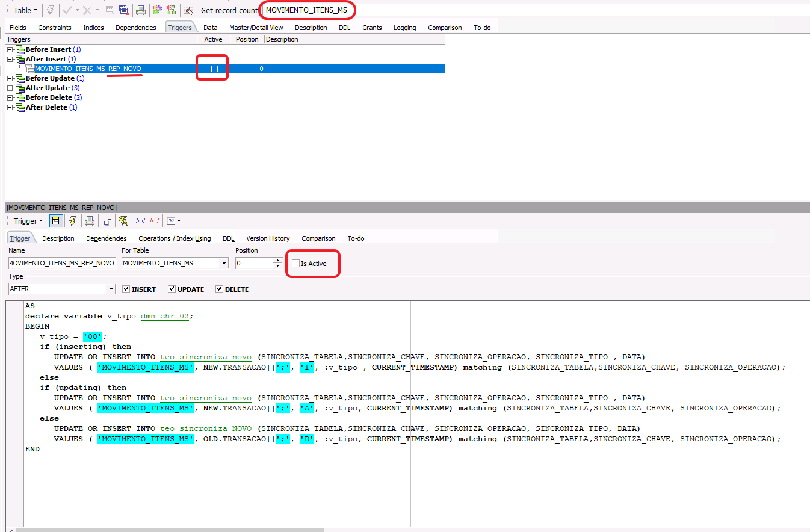This screenshot has width=810, height=532.
Task: Expand the Before Update trigger group
Action: (x=10, y=78)
